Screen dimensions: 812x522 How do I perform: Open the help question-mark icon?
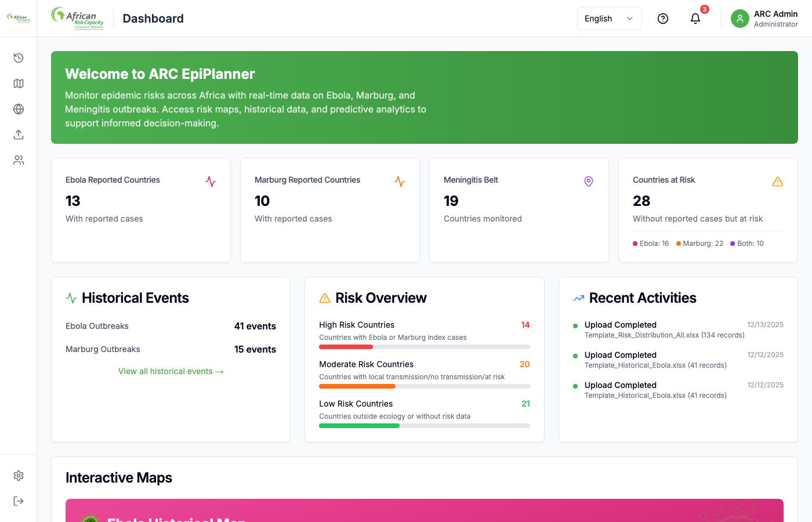(x=663, y=19)
